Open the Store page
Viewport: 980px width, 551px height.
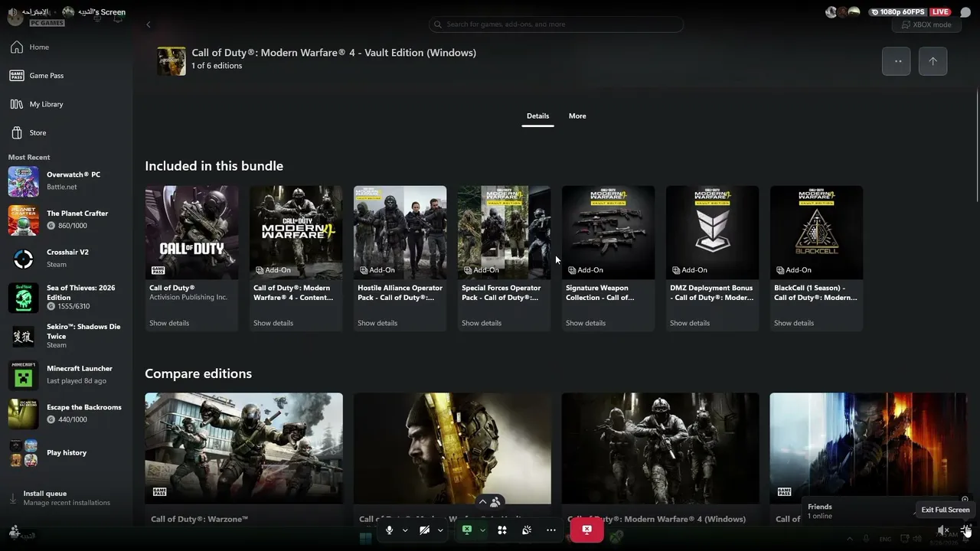click(66, 133)
